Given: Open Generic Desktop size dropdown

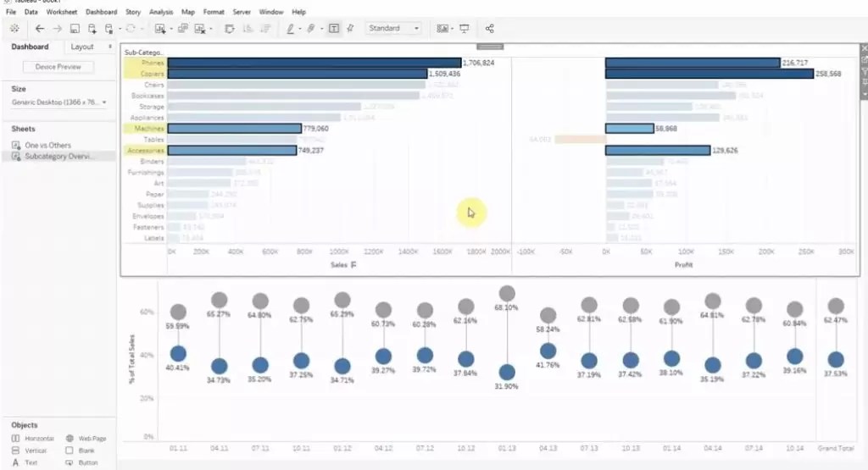Looking at the screenshot, I should (58, 102).
